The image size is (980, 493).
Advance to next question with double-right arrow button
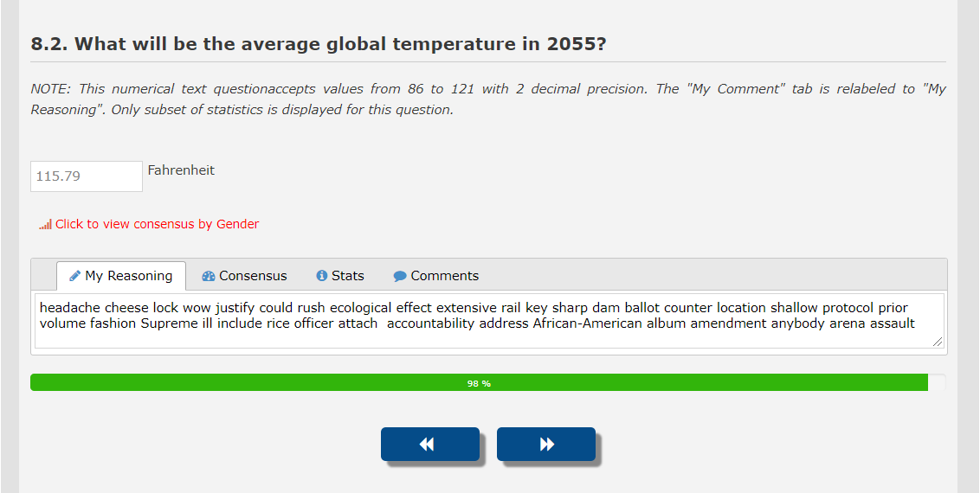pos(545,444)
